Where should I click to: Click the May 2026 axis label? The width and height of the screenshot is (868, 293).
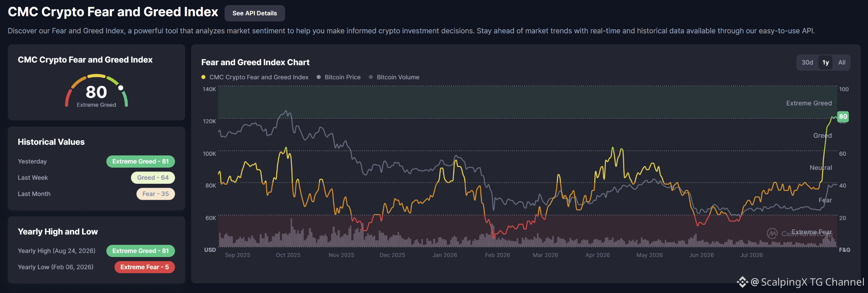tap(649, 255)
